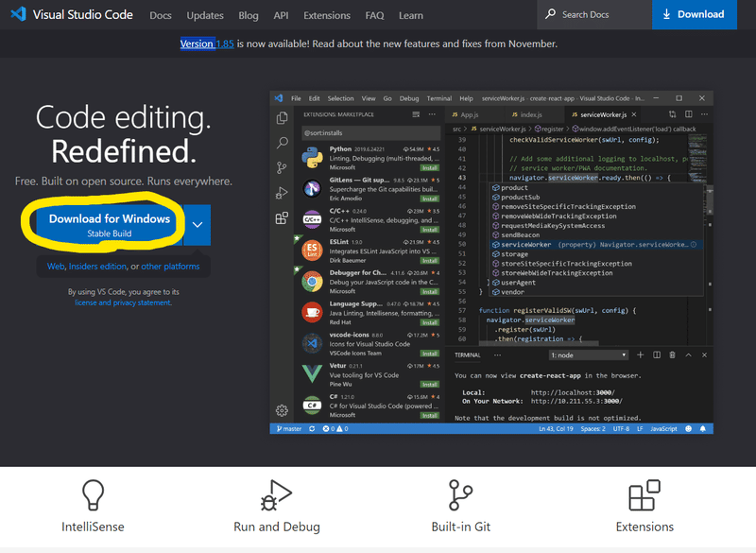
Task: Close the serviceWorker.js tab
Action: tap(634, 114)
